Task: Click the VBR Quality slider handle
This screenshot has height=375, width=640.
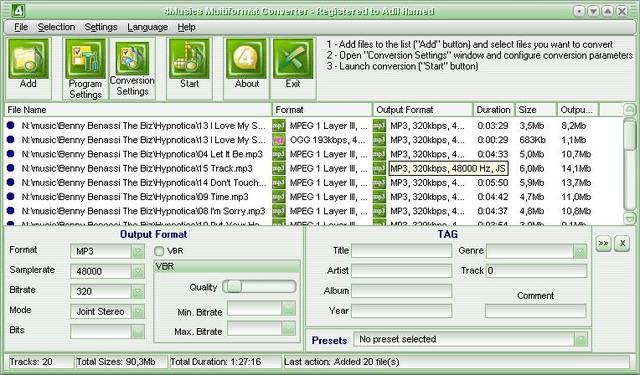Action: tap(234, 287)
